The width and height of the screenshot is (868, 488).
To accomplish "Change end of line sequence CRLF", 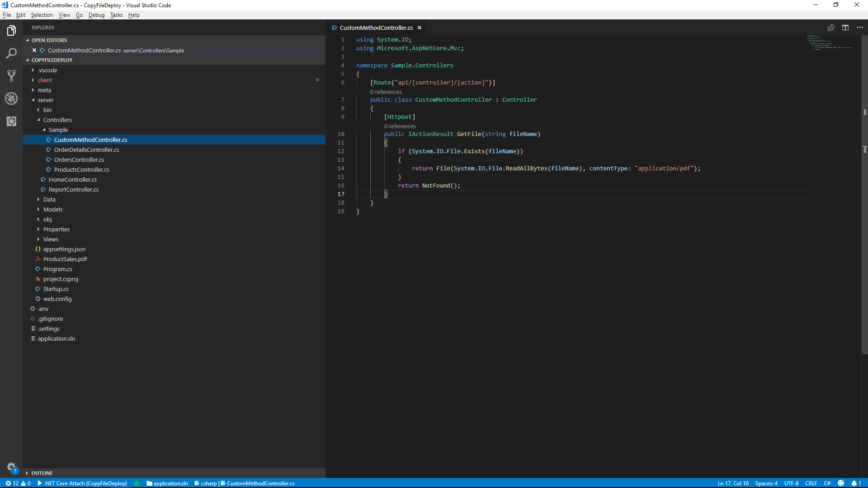I will pos(811,483).
